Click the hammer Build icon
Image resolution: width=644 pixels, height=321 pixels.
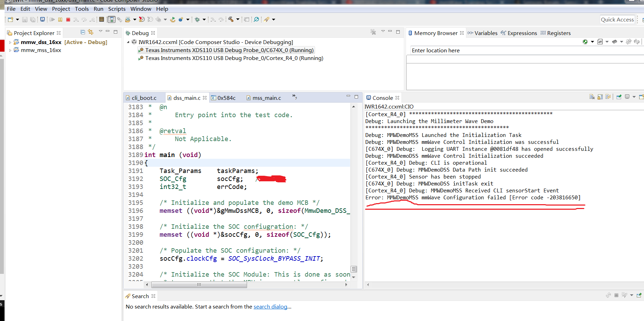click(231, 19)
